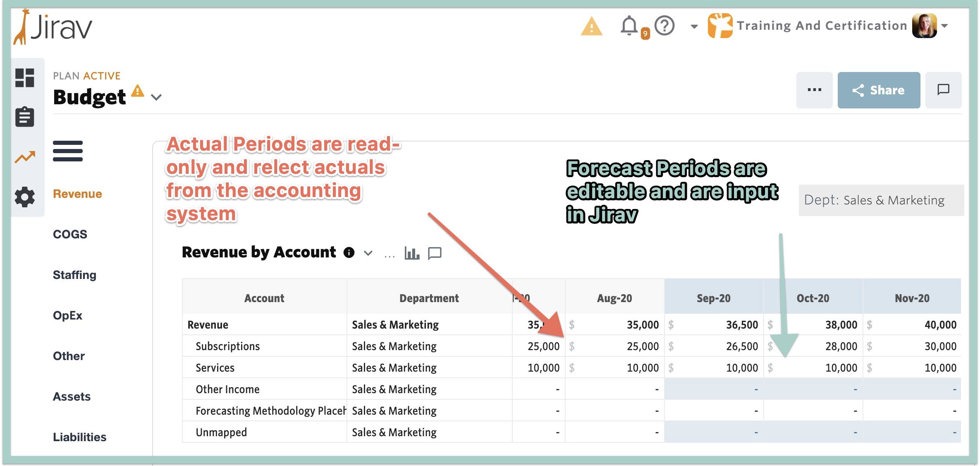Click the yellow warning triangle in header

(x=592, y=26)
